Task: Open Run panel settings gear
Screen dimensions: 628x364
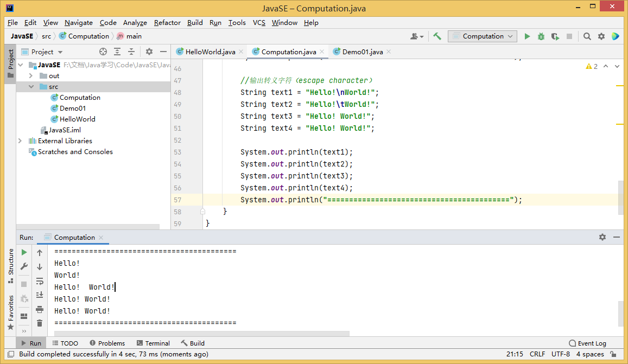Action: (602, 237)
